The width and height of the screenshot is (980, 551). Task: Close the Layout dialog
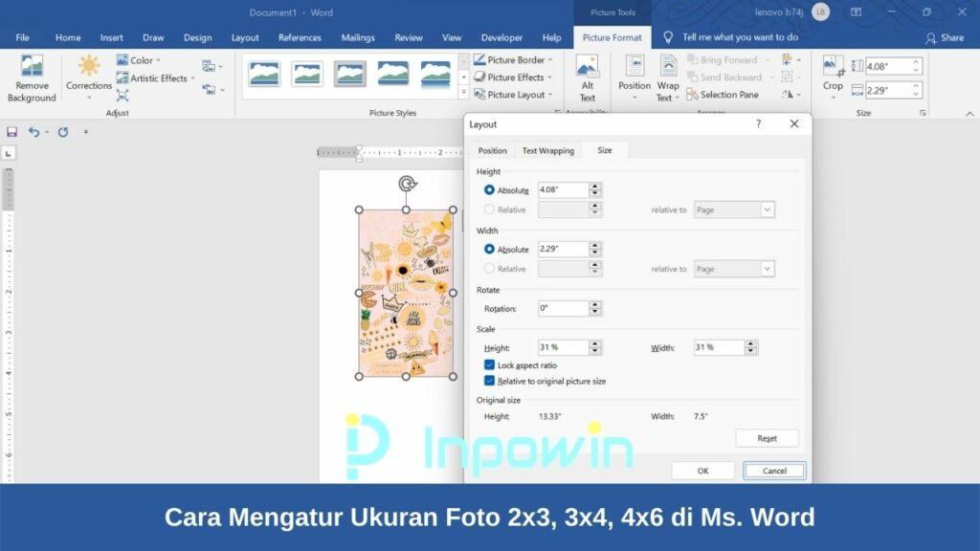(x=793, y=123)
